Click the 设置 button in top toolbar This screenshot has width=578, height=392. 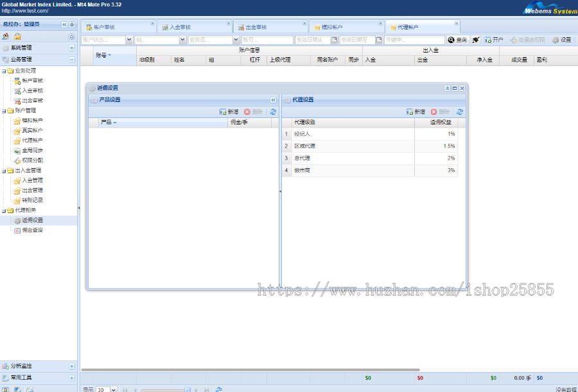[562, 40]
